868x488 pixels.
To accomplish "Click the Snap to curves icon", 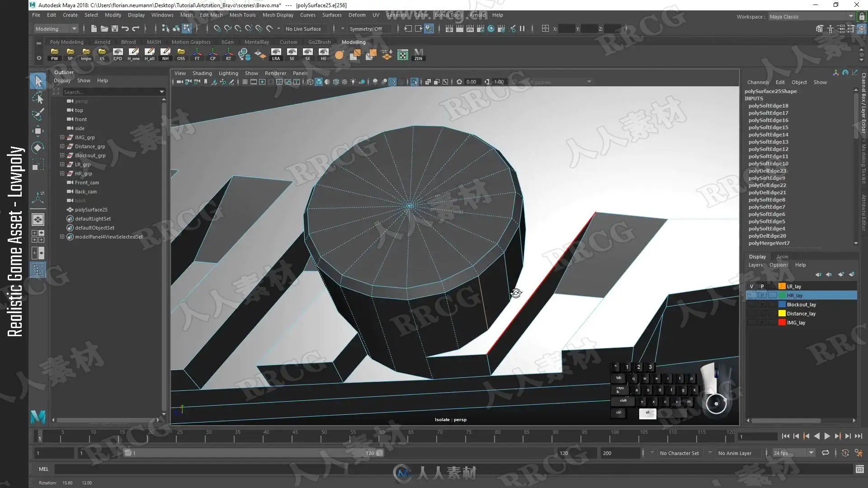I will click(228, 28).
